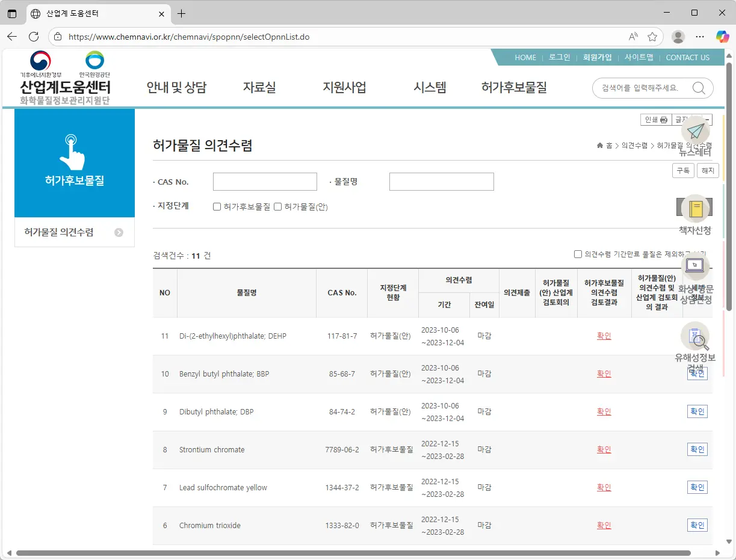Click the 책자신청 booklet icon
The image size is (736, 560).
pyautogui.click(x=695, y=208)
